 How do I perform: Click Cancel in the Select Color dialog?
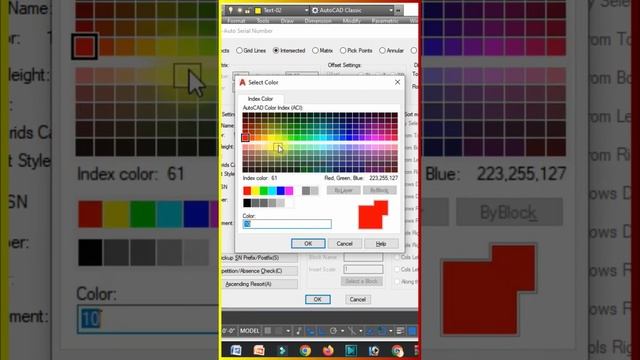click(344, 244)
